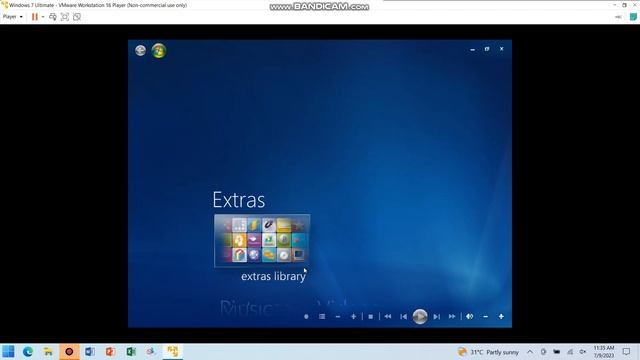
Task: Switch to Bandicam recorder on taskbar
Action: (69, 351)
